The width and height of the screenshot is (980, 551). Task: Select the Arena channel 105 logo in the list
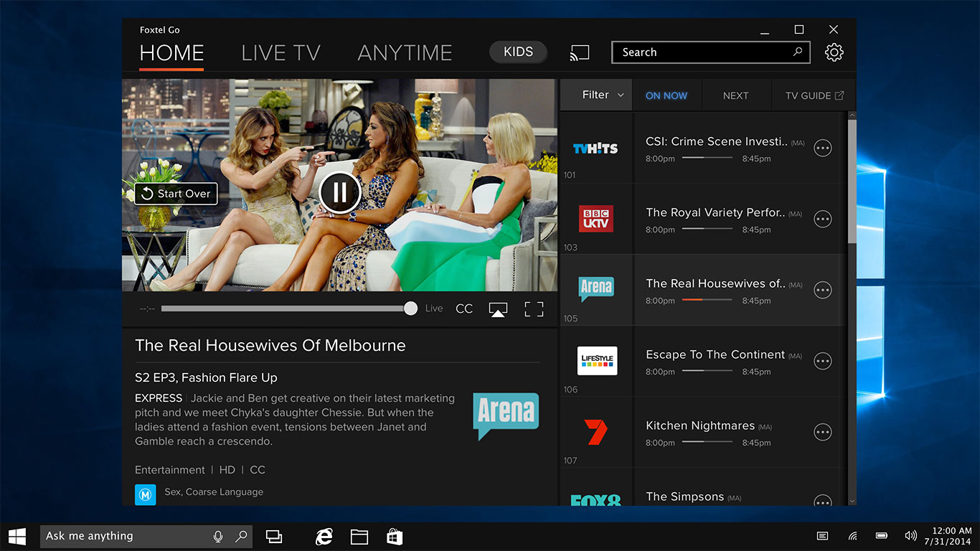(596, 289)
